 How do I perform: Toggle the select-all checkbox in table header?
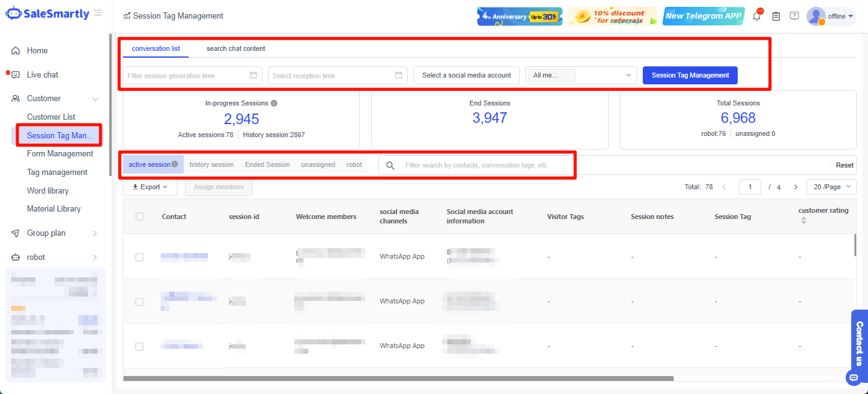(x=140, y=217)
